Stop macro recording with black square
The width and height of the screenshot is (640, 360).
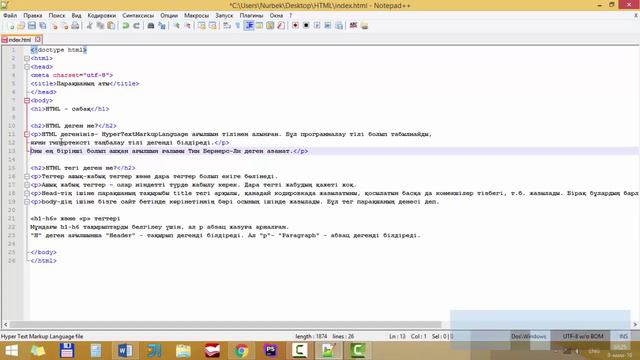[x=306, y=26]
